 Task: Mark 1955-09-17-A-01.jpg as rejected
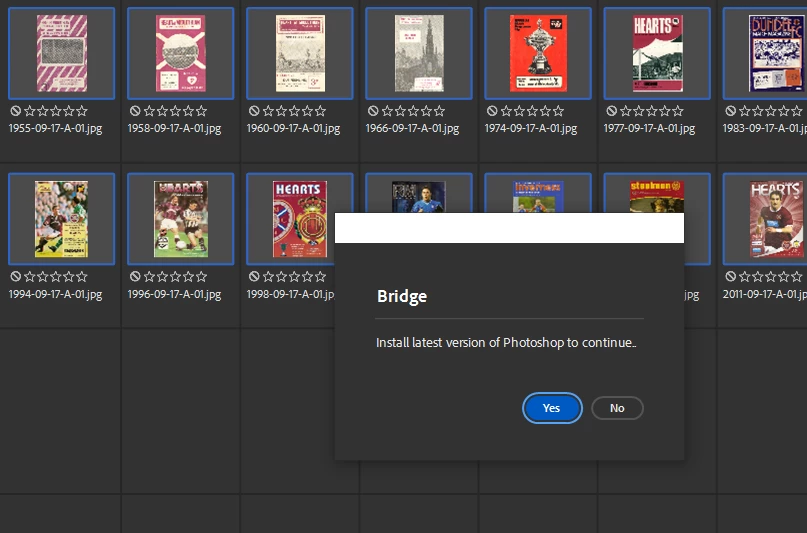[15, 111]
